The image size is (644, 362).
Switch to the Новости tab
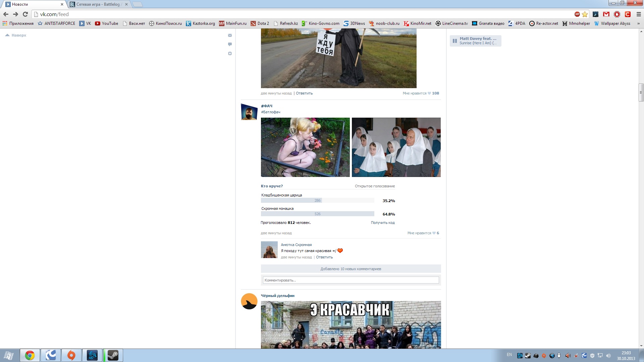[34, 4]
